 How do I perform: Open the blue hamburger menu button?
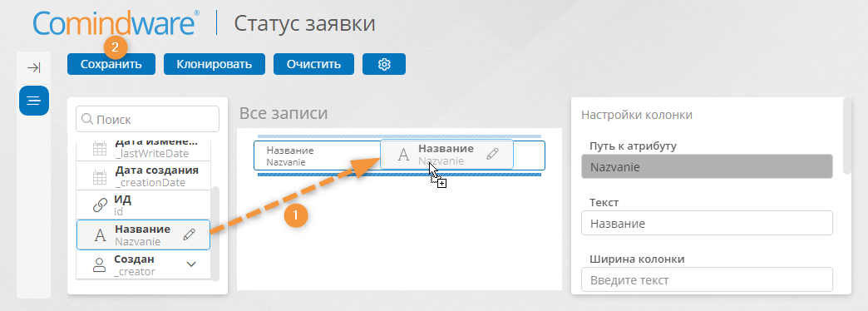pyautogui.click(x=34, y=101)
